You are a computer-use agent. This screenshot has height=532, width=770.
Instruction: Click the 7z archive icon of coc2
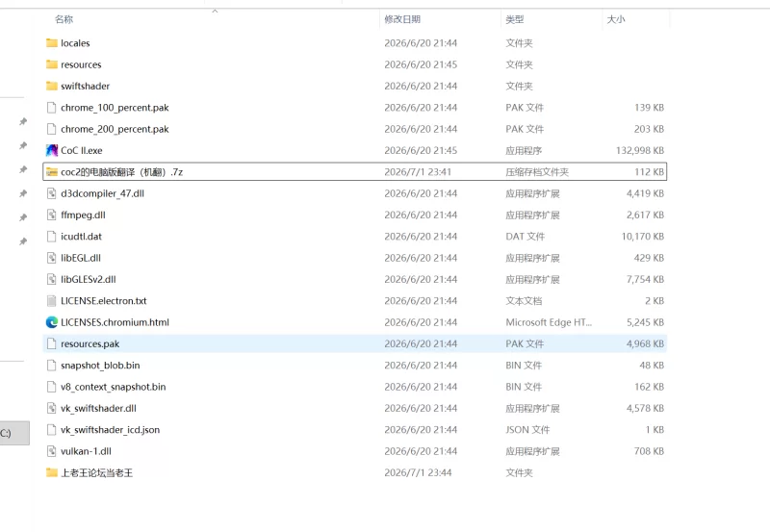pyautogui.click(x=52, y=172)
